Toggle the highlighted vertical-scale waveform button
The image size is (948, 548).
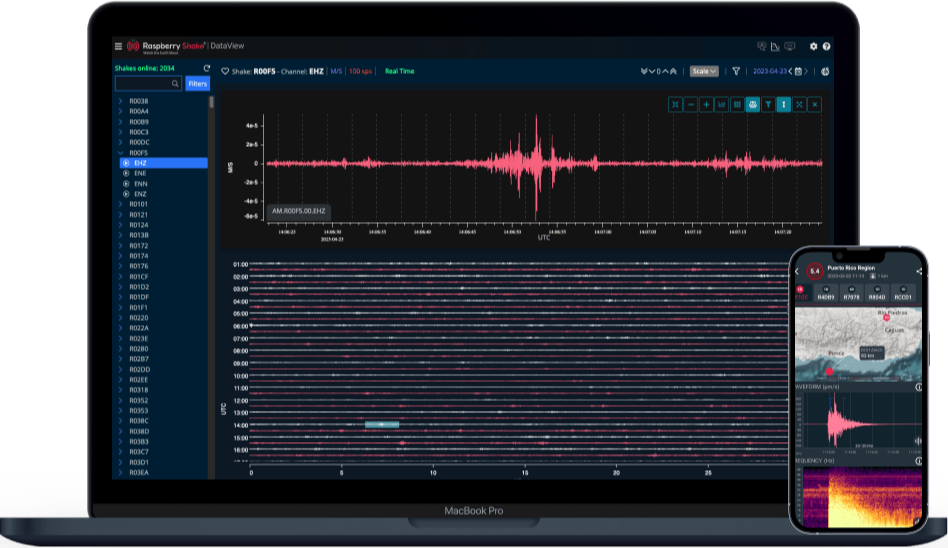click(784, 105)
